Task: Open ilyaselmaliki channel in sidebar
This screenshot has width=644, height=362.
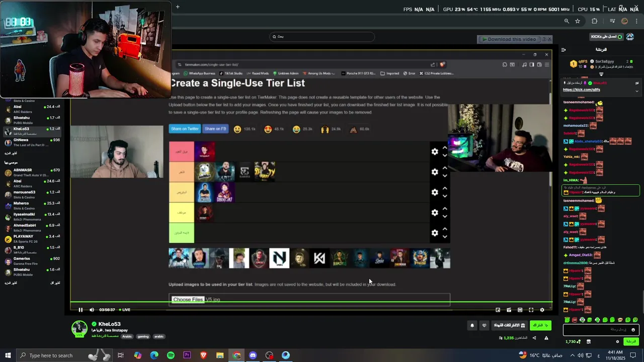Action: tap(32, 217)
